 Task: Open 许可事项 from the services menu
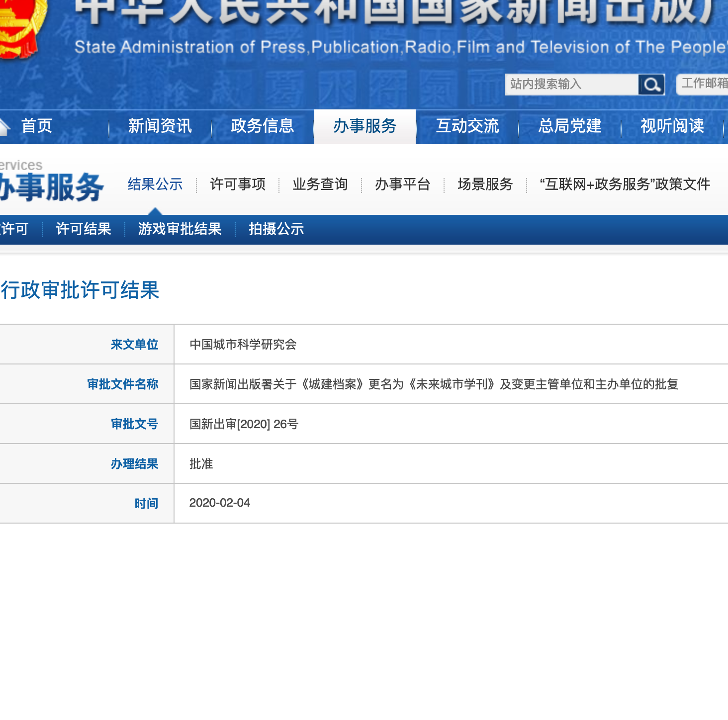237,184
